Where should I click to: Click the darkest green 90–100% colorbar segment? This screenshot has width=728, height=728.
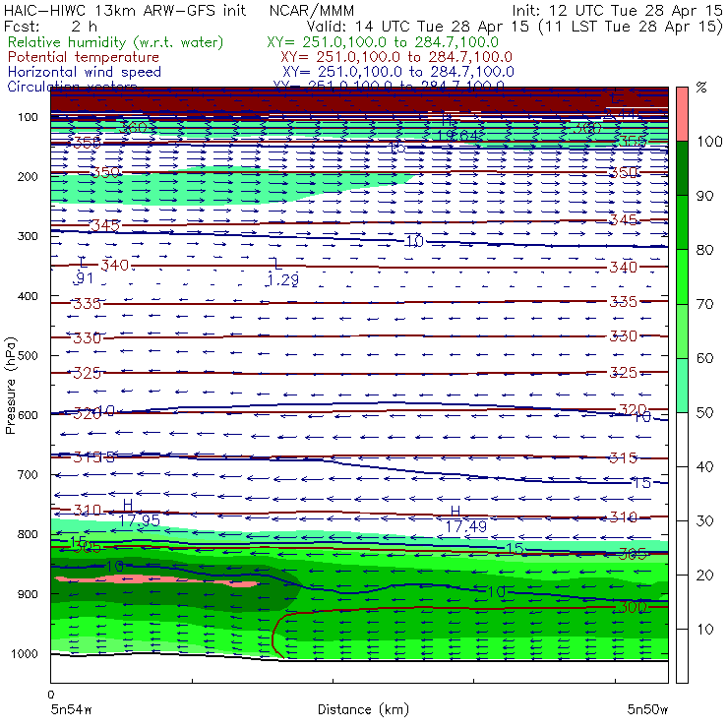pos(682,168)
